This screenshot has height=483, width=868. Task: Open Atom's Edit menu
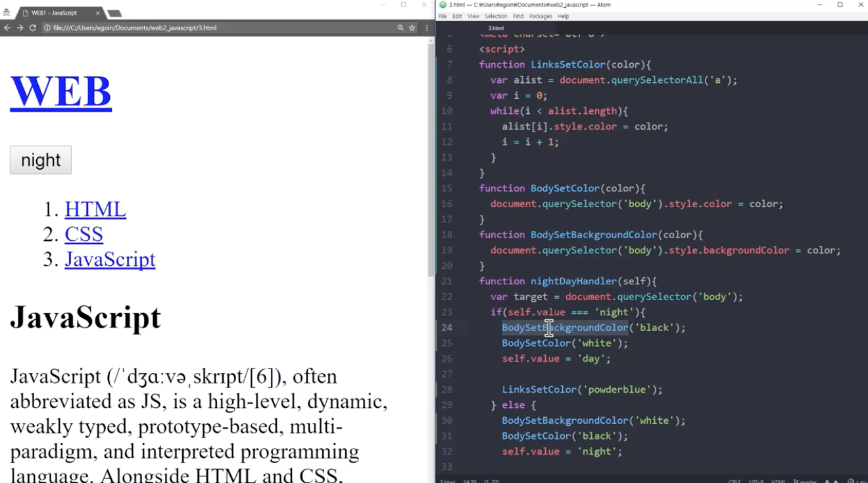(457, 16)
